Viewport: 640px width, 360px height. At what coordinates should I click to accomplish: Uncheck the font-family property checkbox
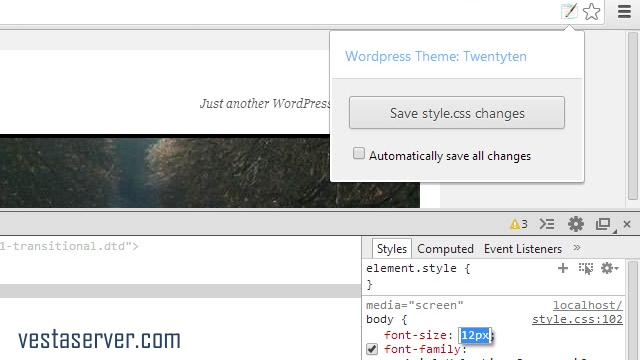click(372, 349)
